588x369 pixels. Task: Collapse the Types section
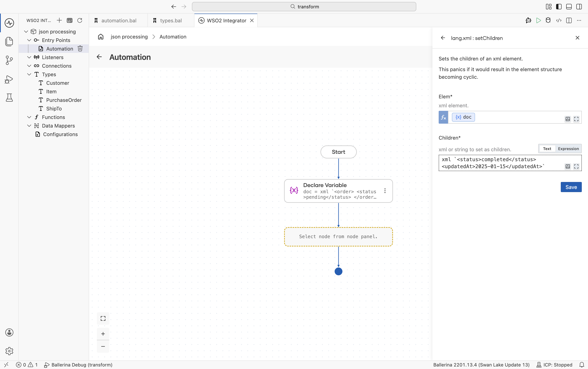pos(29,74)
